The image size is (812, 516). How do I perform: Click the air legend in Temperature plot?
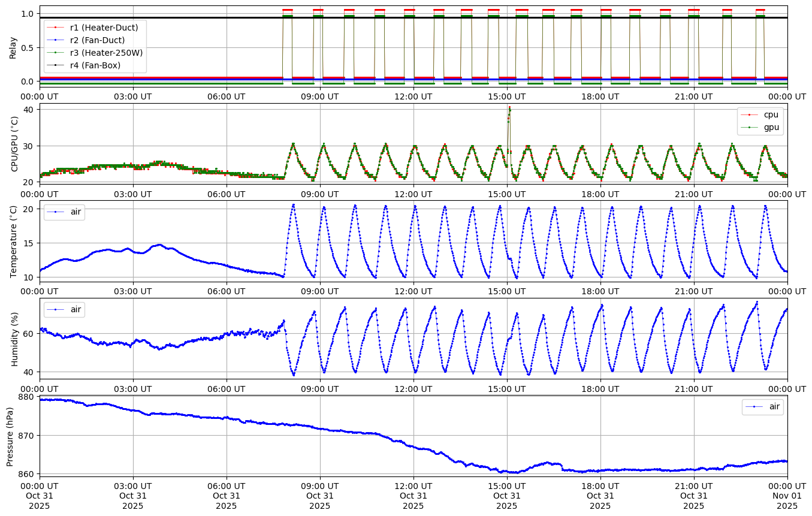coord(65,212)
